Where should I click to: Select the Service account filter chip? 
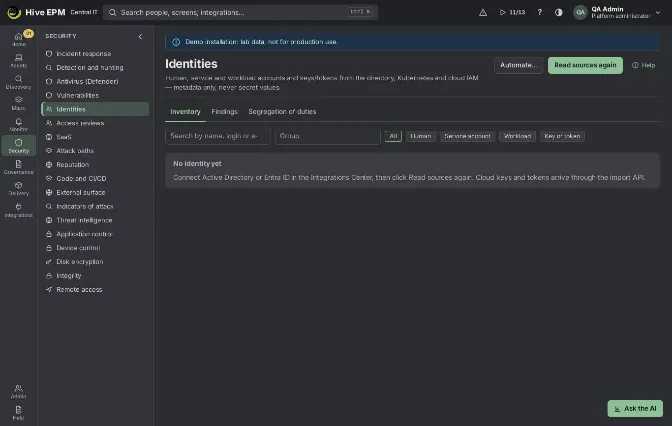click(467, 136)
